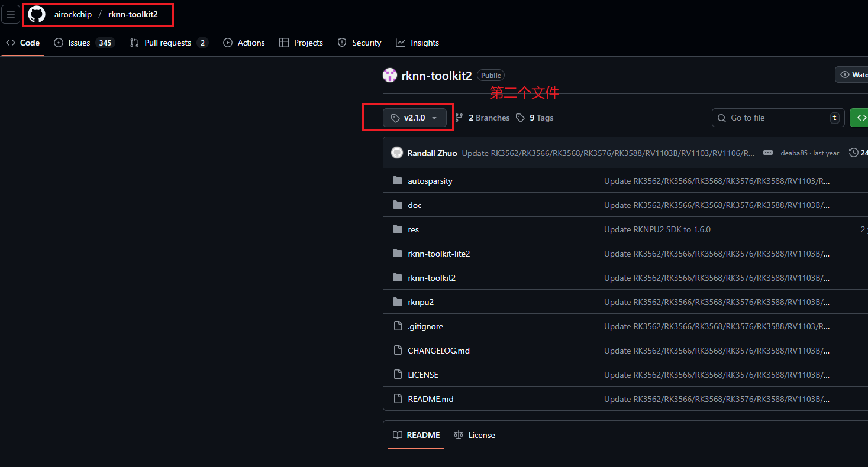View the Insights tab
Image resolution: width=868 pixels, height=467 pixels.
[x=418, y=43]
